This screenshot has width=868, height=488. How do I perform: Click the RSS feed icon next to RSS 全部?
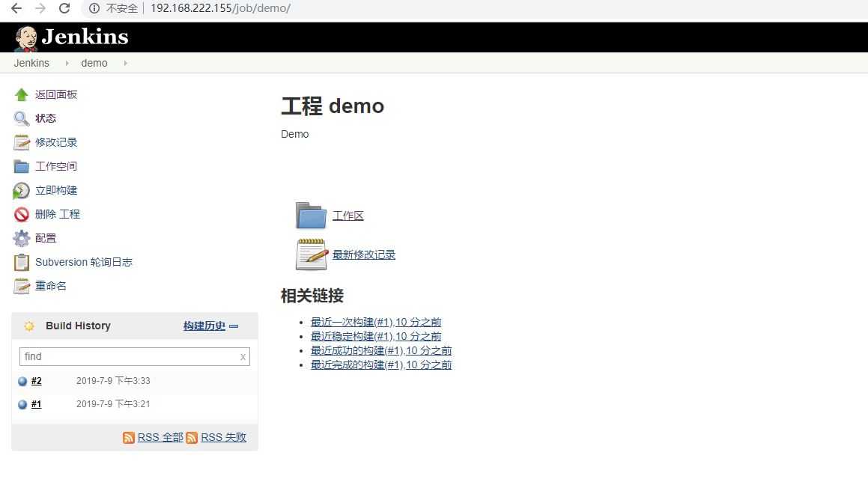(128, 438)
